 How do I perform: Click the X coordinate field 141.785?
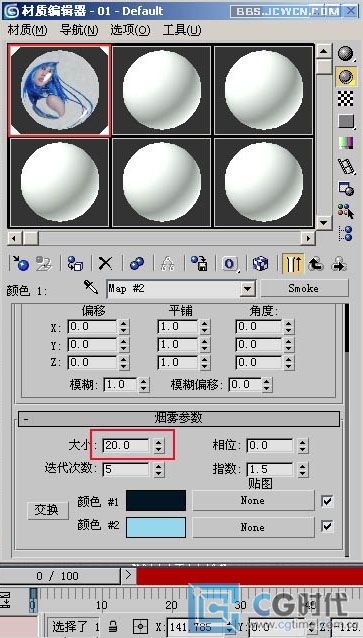(x=197, y=627)
